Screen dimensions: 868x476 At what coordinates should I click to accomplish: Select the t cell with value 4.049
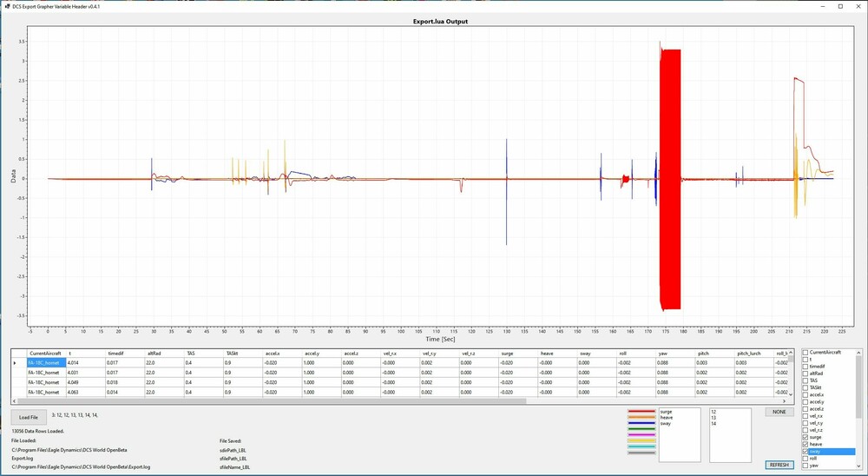(x=86, y=382)
